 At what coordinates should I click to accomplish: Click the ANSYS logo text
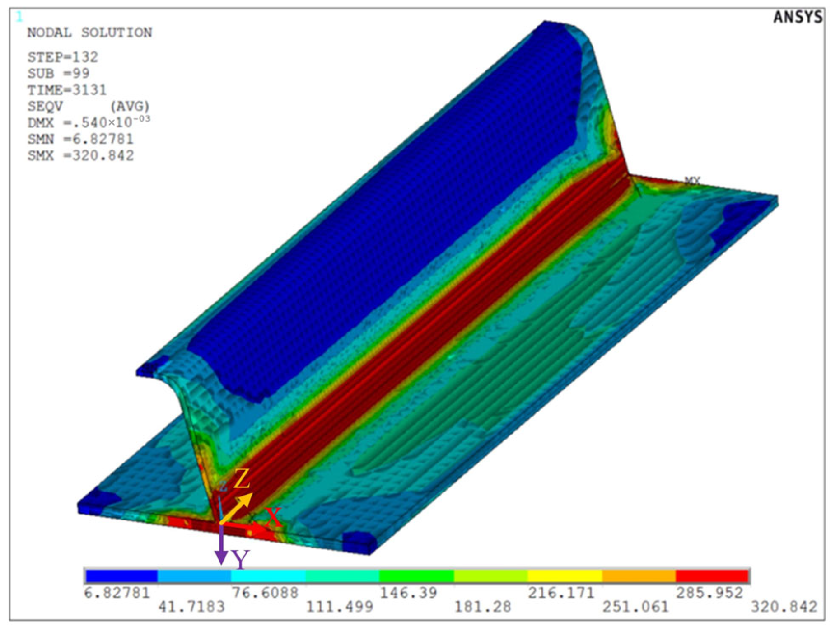coord(798,17)
